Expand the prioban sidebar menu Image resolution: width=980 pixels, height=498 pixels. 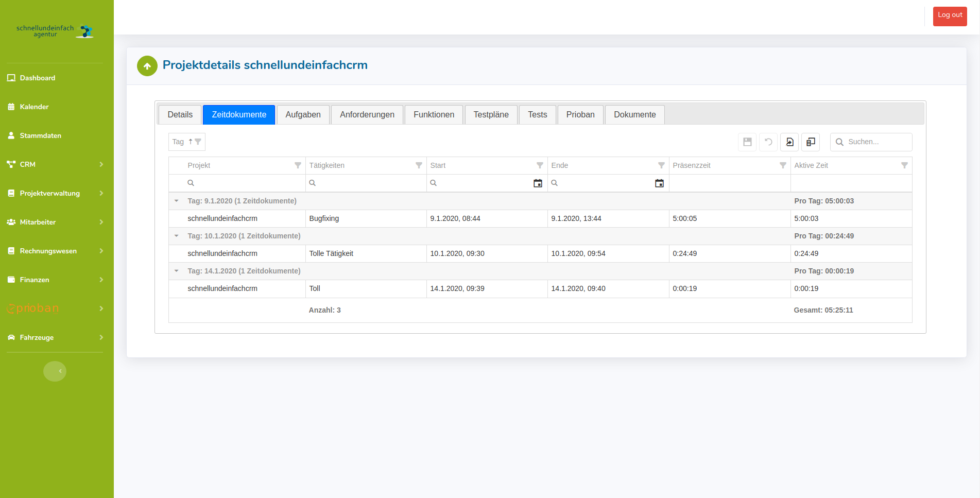coord(55,308)
